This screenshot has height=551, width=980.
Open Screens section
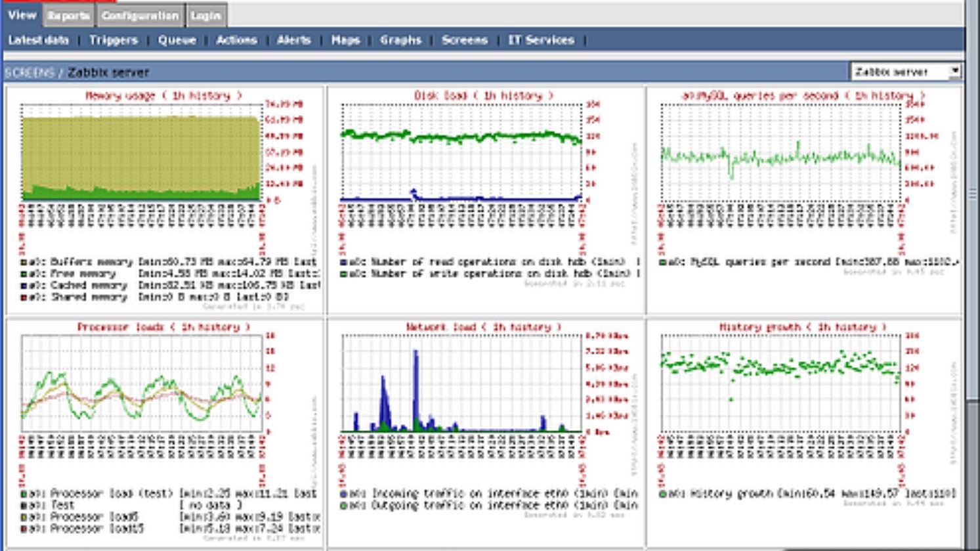465,40
